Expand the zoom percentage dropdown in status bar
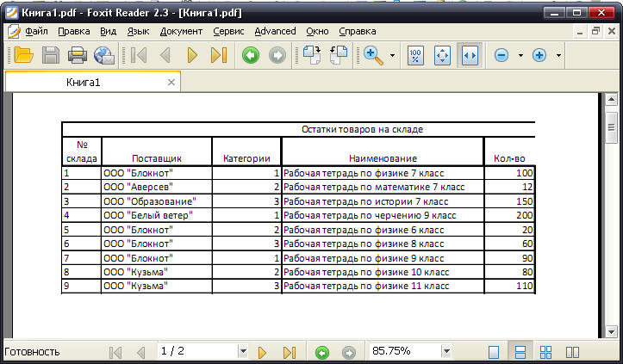Image resolution: width=623 pixels, height=364 pixels. click(445, 352)
